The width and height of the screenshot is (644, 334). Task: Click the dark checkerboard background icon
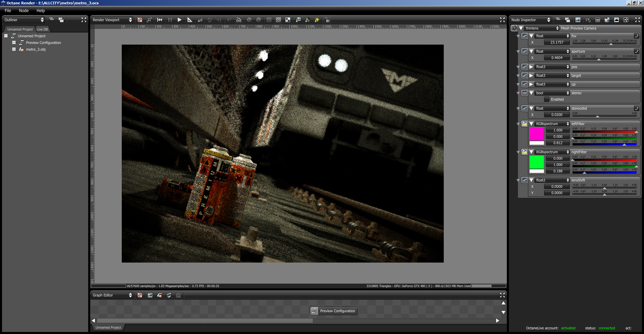click(269, 20)
